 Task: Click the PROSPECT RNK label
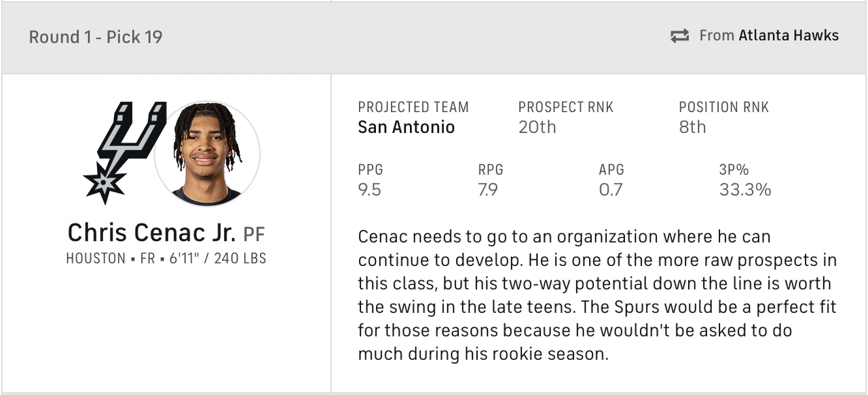565,107
